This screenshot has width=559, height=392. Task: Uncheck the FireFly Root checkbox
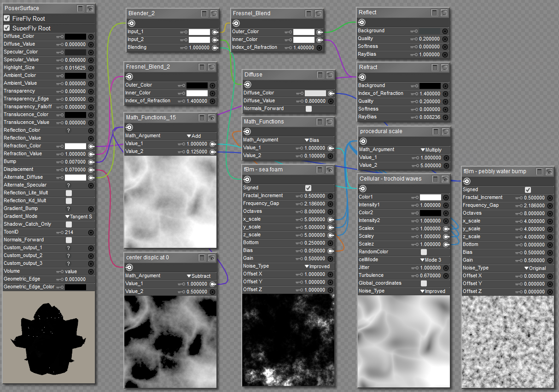click(7, 18)
